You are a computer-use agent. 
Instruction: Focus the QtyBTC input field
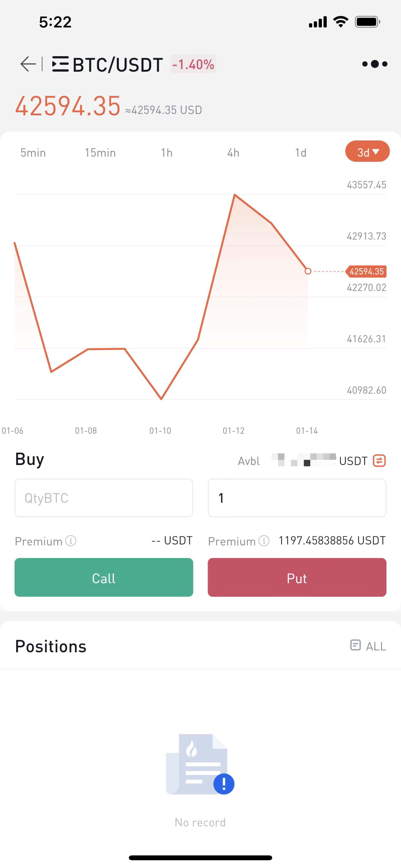(104, 498)
